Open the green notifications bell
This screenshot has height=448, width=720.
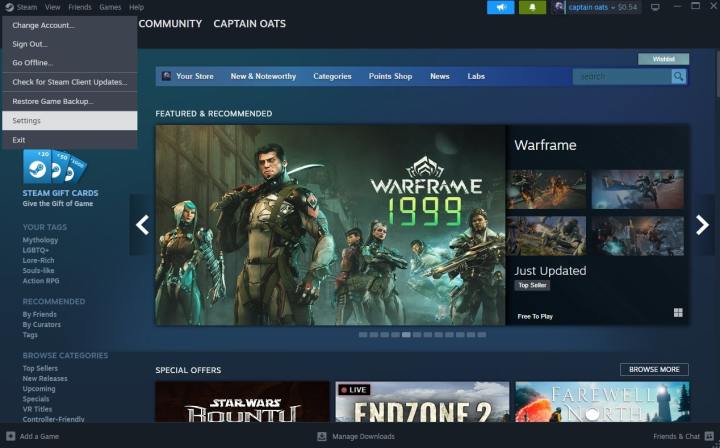[x=531, y=7]
